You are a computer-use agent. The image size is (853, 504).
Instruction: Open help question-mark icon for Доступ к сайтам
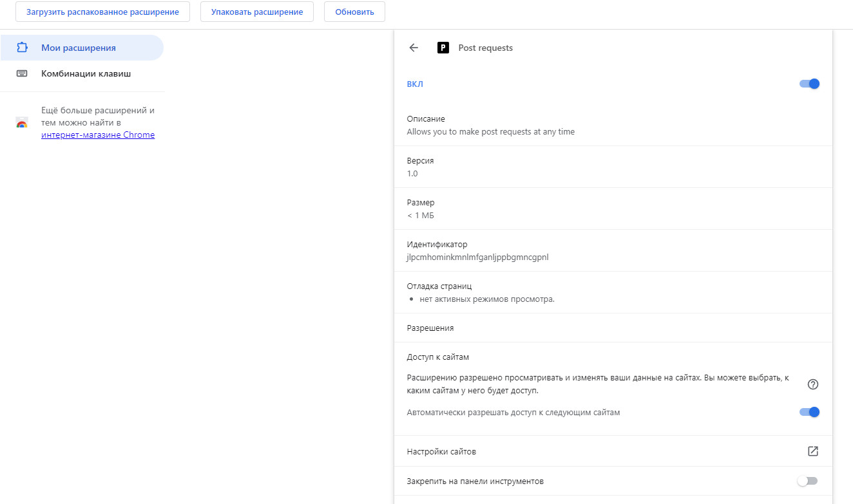click(x=812, y=384)
